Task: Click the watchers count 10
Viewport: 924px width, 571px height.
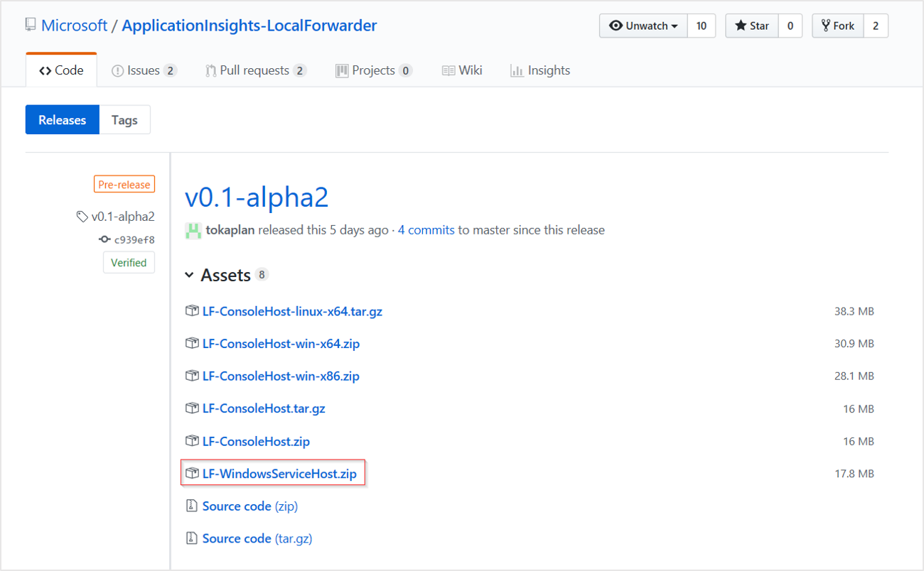Action: [x=702, y=26]
